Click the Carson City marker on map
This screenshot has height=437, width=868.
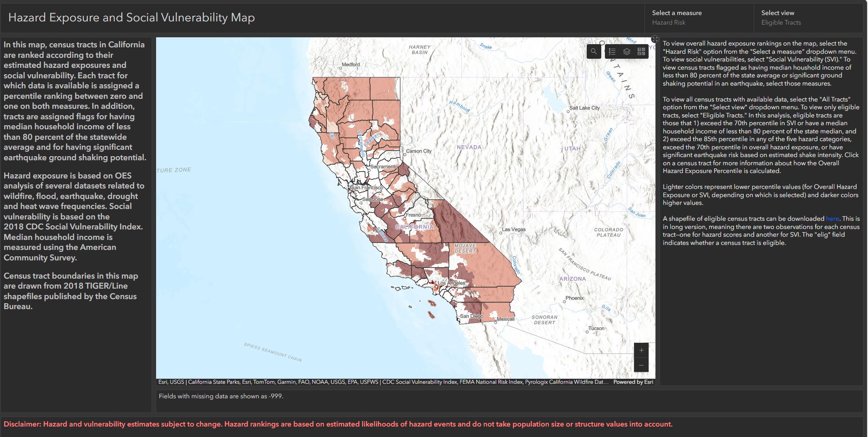click(x=404, y=154)
